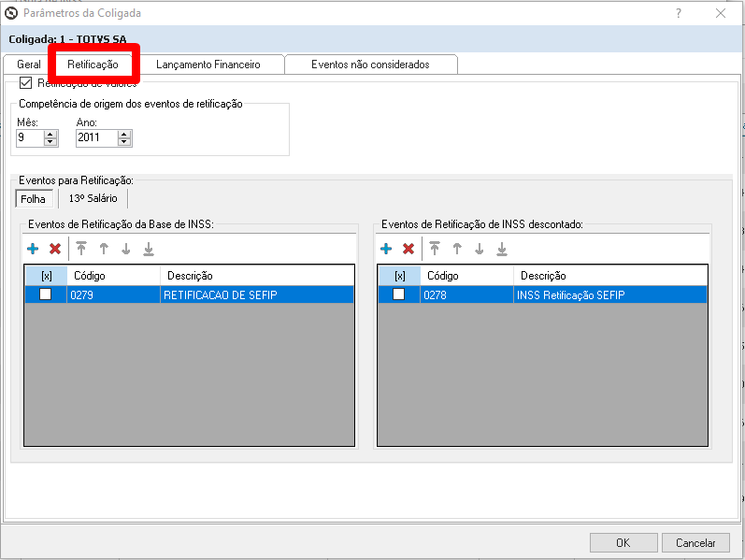Sort INSS base table by Descrição

coord(257,276)
